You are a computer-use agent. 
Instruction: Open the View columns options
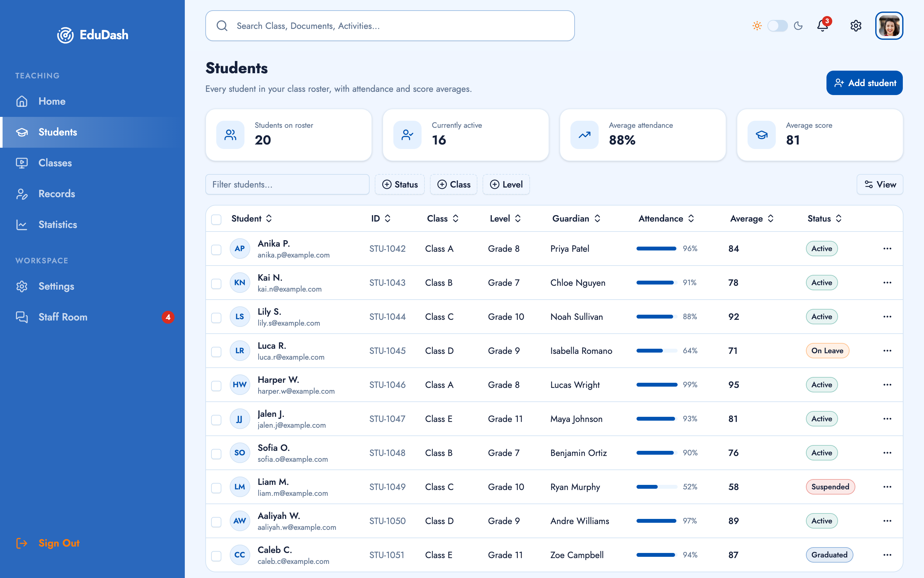coord(880,184)
